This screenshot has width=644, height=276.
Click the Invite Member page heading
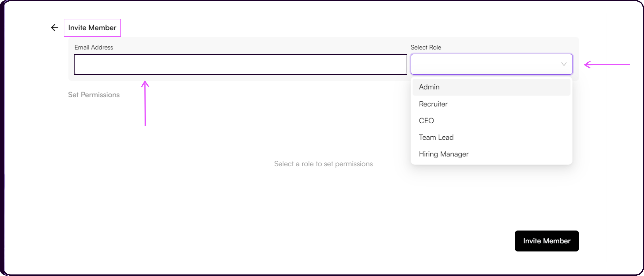[92, 28]
